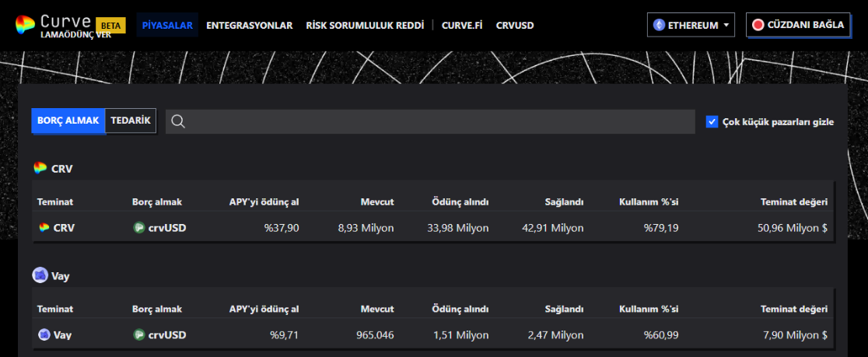868x357 pixels.
Task: Sort CRV table by 'Teminat değeri' column
Action: pyautogui.click(x=794, y=202)
